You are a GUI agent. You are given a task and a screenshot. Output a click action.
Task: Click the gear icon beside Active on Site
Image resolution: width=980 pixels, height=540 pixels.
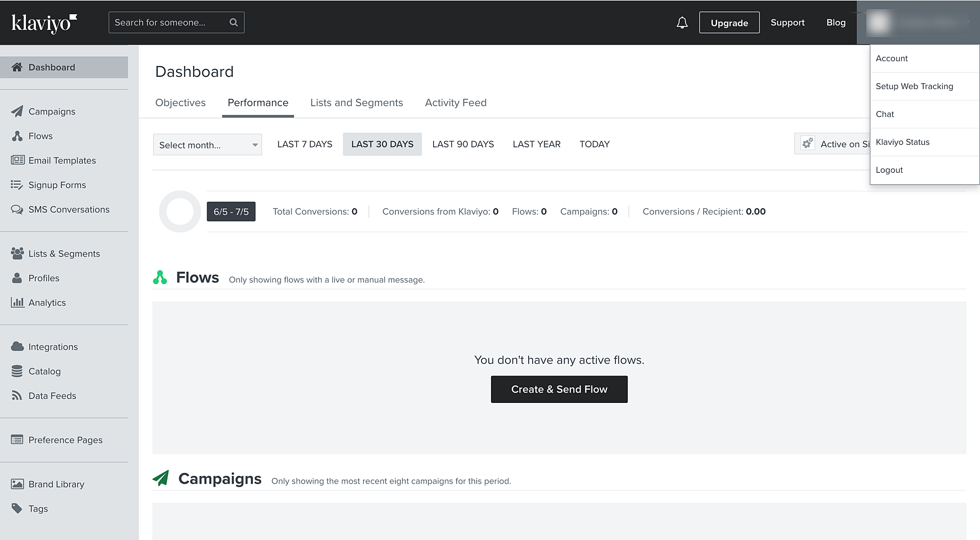click(808, 143)
